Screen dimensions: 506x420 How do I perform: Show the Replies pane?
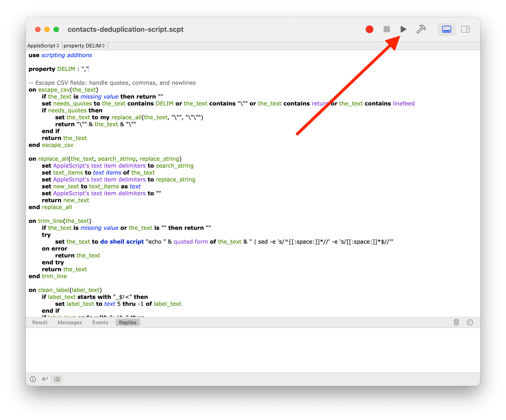127,322
